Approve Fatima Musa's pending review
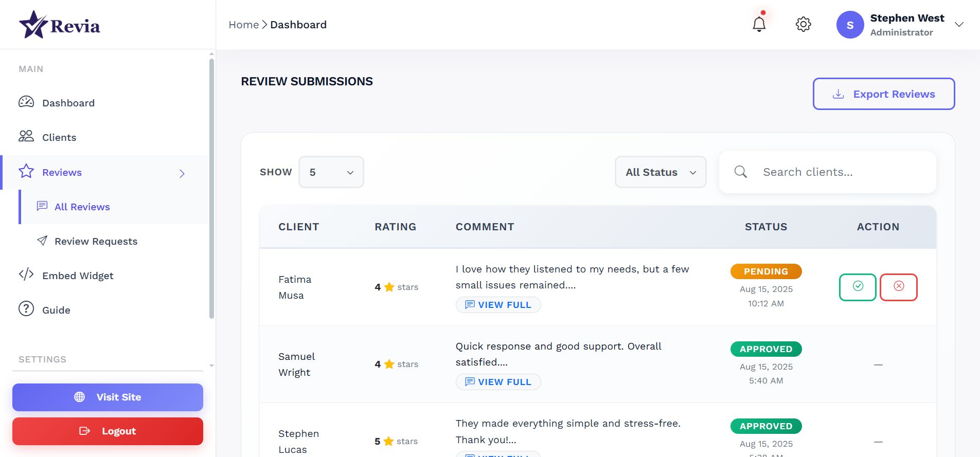This screenshot has height=457, width=980. point(858,287)
